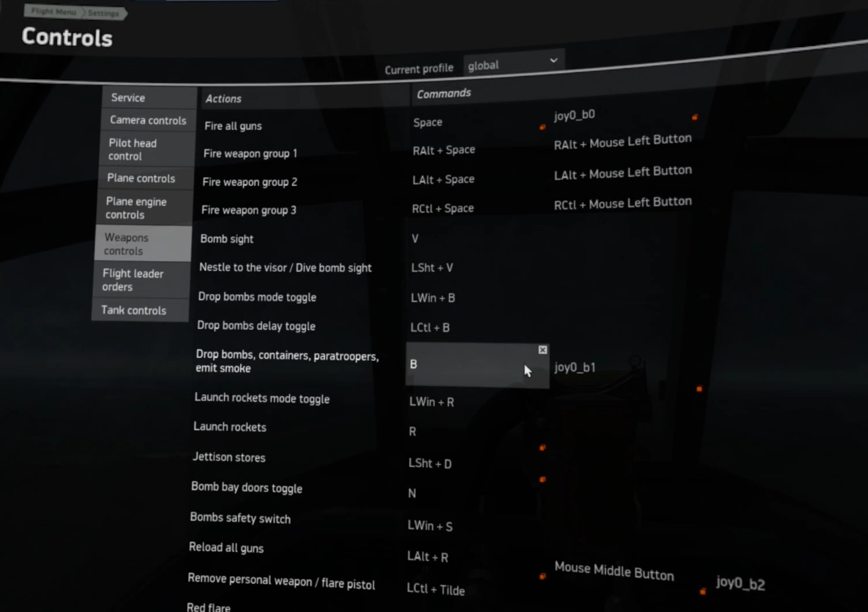The height and width of the screenshot is (612, 868).
Task: Switch to Camera controls category
Action: 148,120
